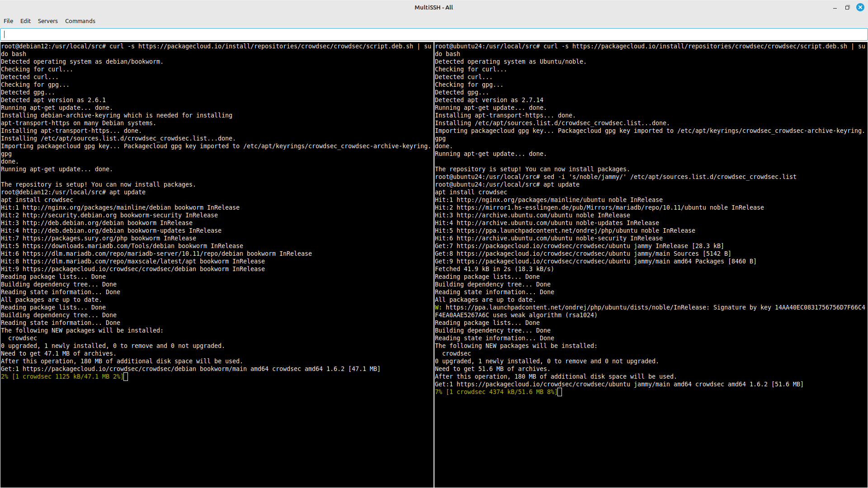Open the Edit menu
Viewport: 868px width, 488px height.
pos(25,21)
